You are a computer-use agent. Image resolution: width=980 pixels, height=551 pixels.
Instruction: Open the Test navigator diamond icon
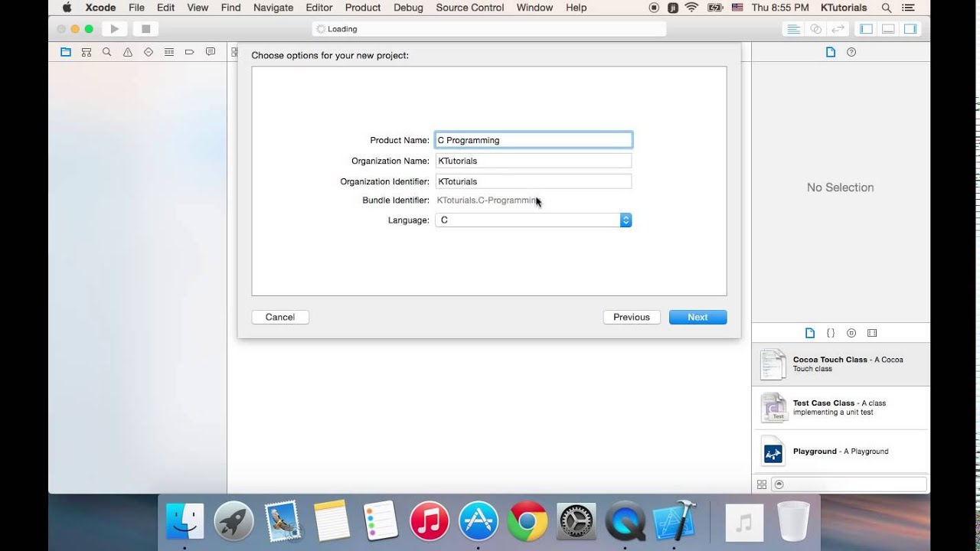click(149, 52)
